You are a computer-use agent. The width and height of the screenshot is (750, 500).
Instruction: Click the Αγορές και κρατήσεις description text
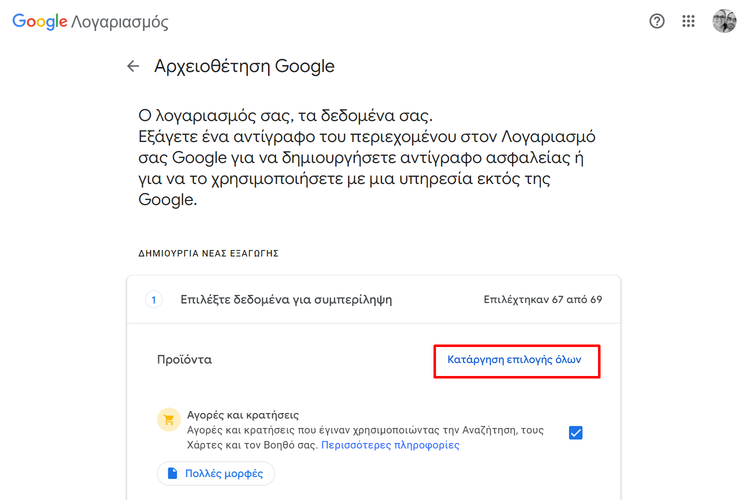point(365,437)
